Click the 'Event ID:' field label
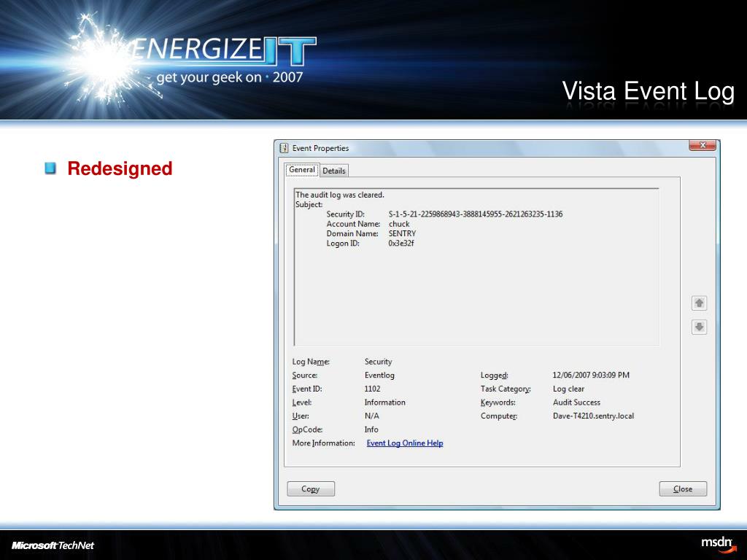The width and height of the screenshot is (747, 560). click(307, 389)
